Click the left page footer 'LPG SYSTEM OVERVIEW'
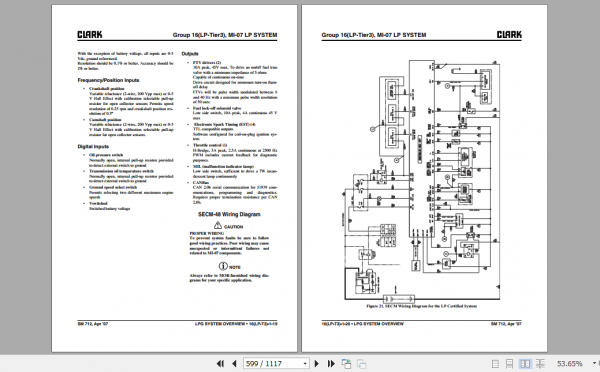Viewport: 600px width, 372px height. [x=220, y=324]
